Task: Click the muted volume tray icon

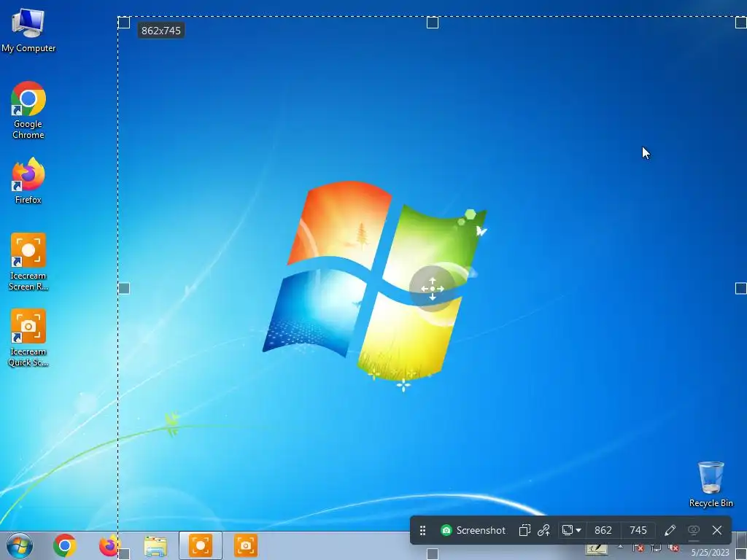Action: click(x=673, y=548)
